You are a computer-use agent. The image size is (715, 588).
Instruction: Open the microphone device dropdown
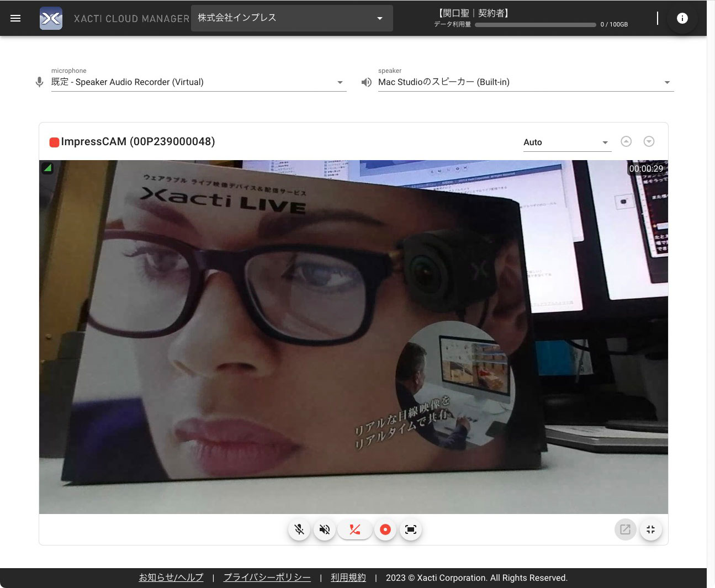tap(199, 82)
